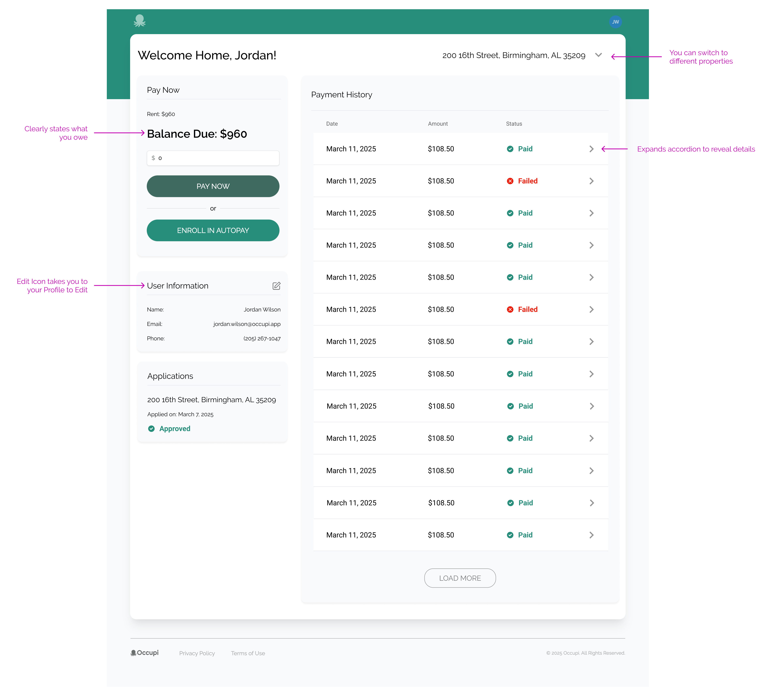Click the Approved application status label

coord(175,428)
